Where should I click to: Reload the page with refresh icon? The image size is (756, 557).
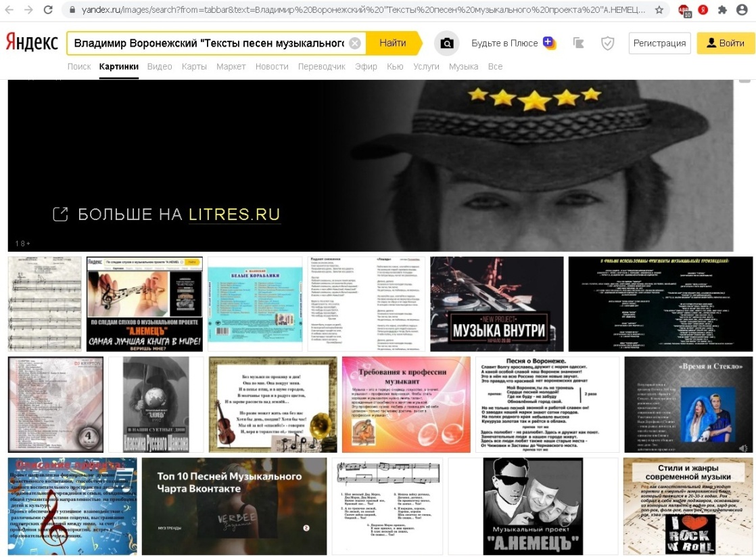pyautogui.click(x=48, y=9)
